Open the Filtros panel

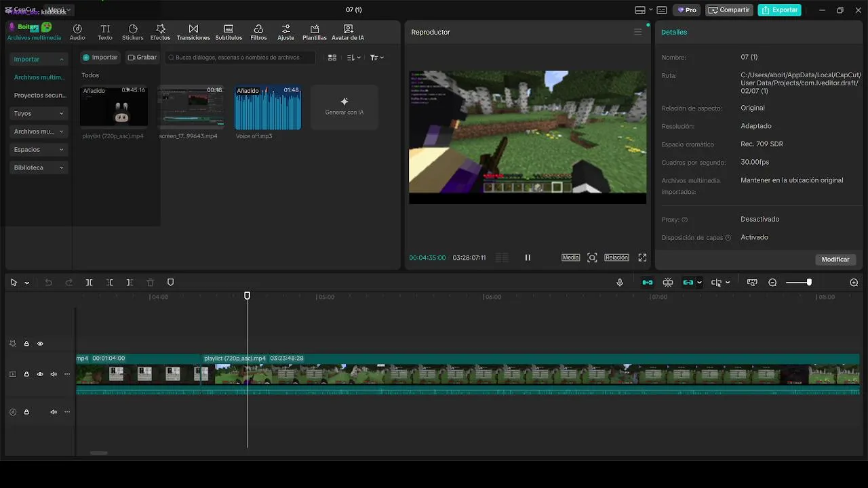coord(258,33)
